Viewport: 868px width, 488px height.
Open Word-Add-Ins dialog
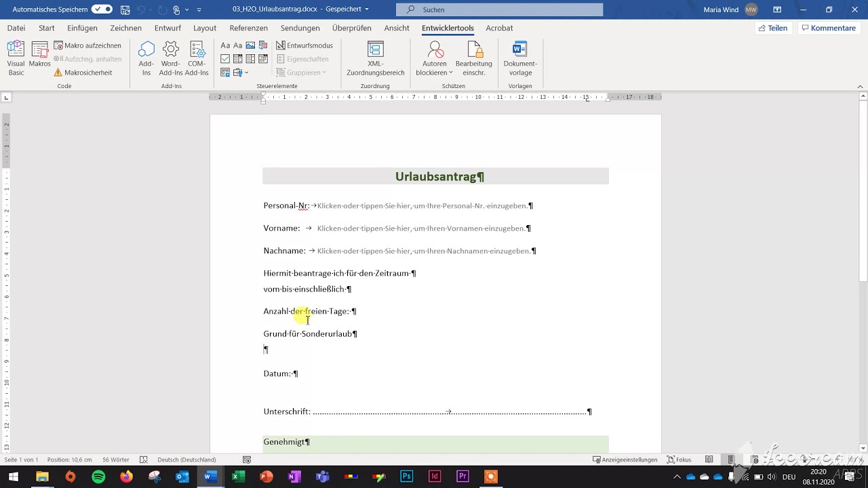click(x=171, y=58)
